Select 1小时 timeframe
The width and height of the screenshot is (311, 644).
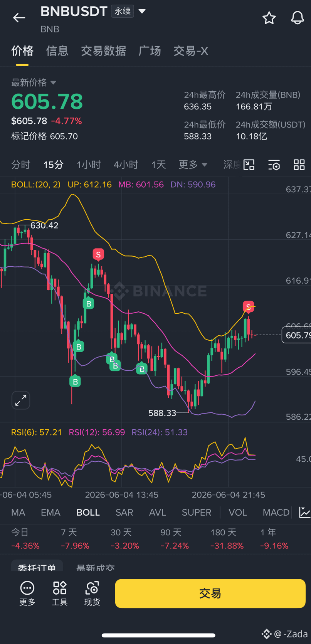(x=89, y=165)
